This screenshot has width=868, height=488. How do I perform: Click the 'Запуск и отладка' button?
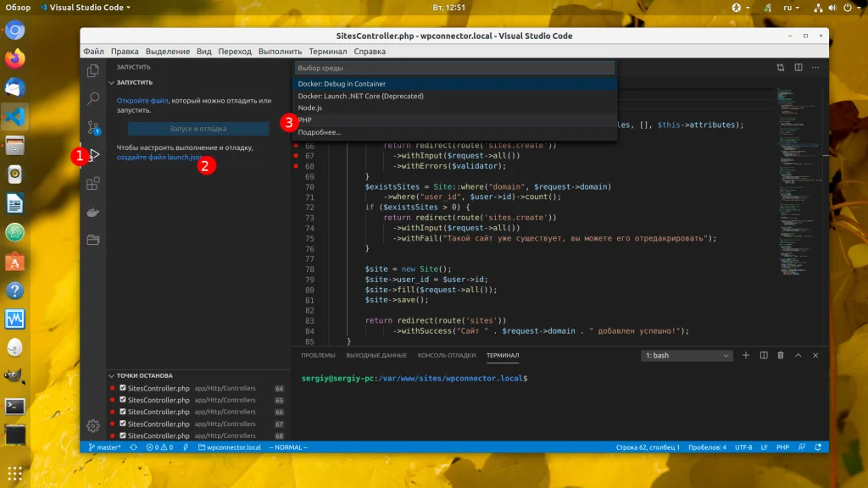point(198,129)
